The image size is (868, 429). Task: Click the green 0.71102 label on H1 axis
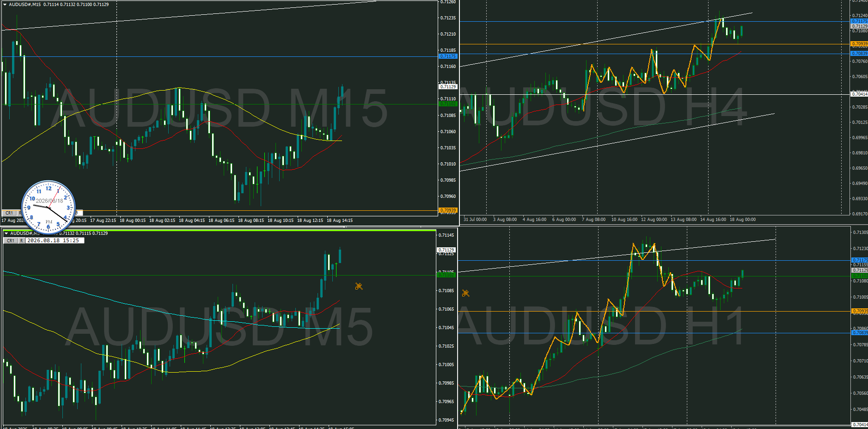pos(860,276)
